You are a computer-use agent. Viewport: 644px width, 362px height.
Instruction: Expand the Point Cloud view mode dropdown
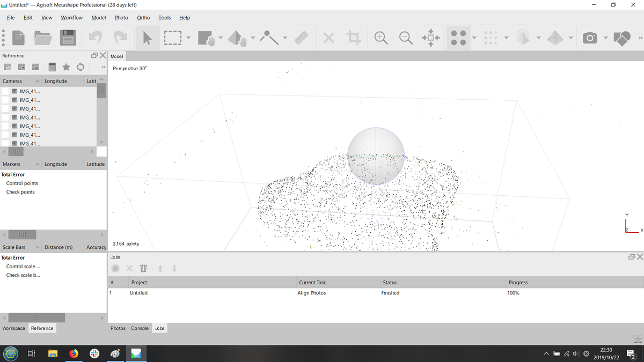(473, 38)
